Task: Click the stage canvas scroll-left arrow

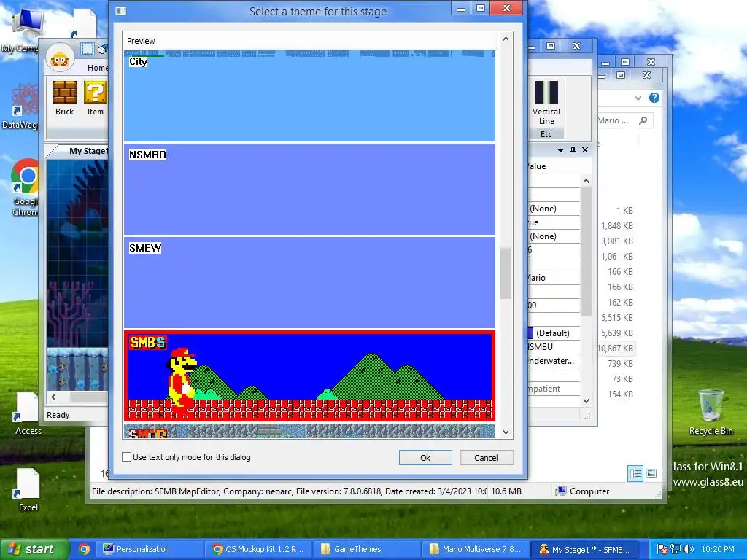Action: (x=53, y=397)
